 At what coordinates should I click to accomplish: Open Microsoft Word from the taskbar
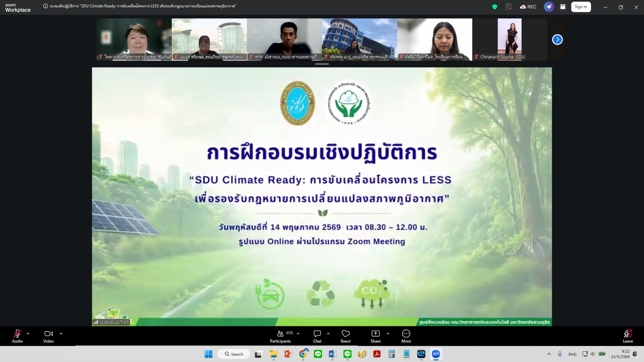(x=332, y=354)
